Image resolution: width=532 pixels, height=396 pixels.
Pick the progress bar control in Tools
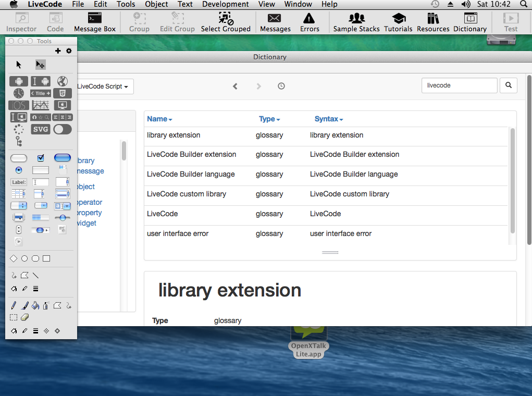40,217
